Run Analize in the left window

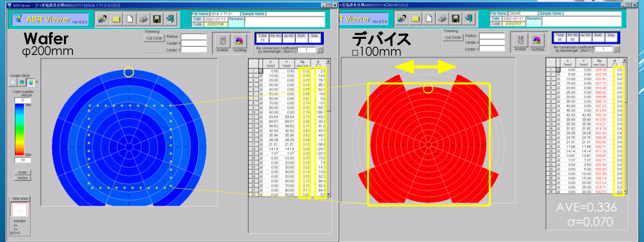[x=221, y=41]
